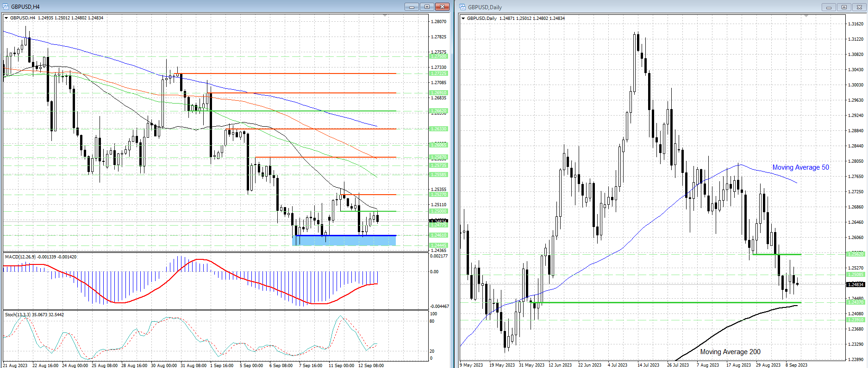
Task: Click the GBPUSD,Daily window chart icon
Action: [462, 7]
